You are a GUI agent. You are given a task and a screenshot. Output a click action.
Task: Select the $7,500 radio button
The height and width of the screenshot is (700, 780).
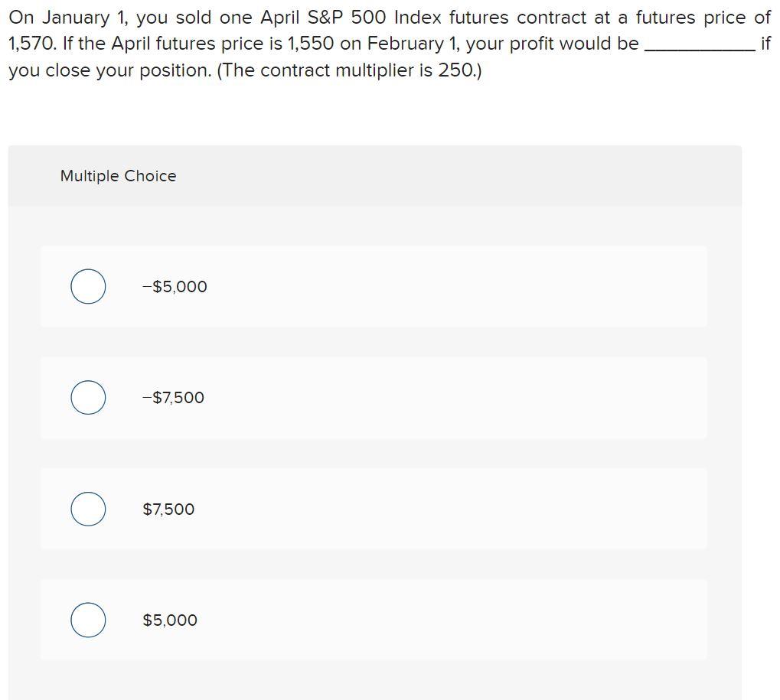[x=87, y=508]
